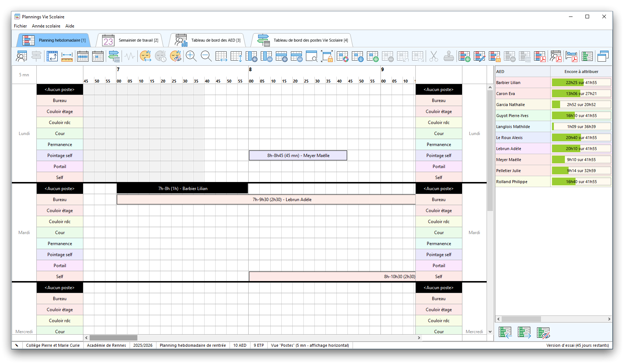Click the ruler measurement icon
This screenshot has height=364, width=624.
[x=67, y=56]
